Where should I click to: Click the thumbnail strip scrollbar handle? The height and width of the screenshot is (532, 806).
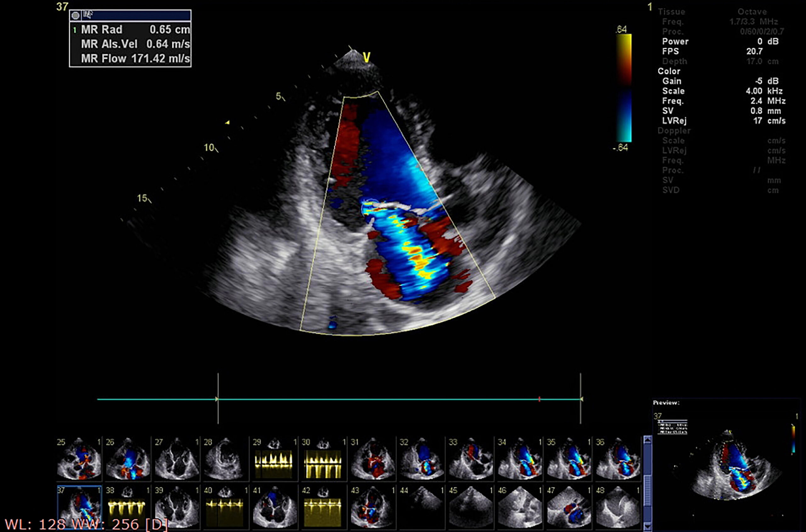click(x=647, y=490)
